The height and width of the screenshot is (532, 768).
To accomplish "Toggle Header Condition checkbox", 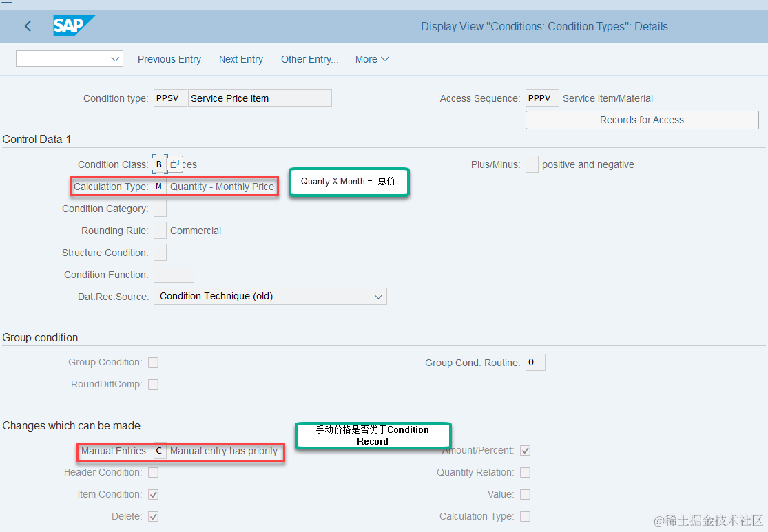I will (x=154, y=472).
